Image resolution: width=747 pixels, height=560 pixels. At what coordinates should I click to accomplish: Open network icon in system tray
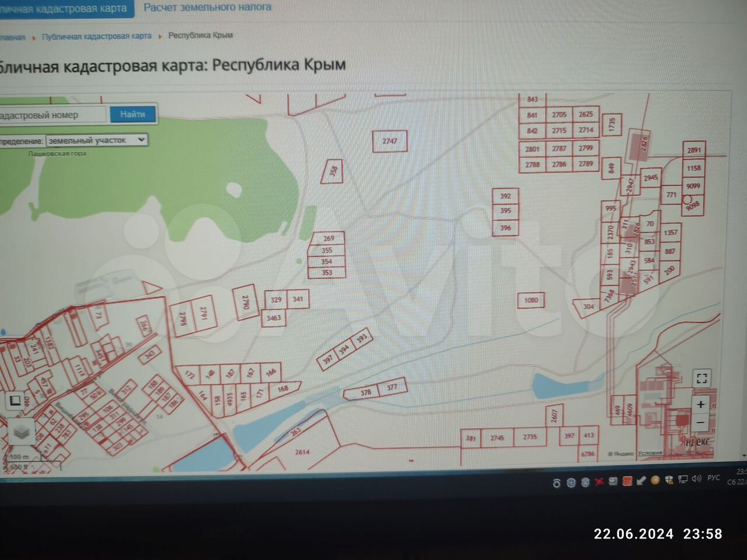(682, 480)
